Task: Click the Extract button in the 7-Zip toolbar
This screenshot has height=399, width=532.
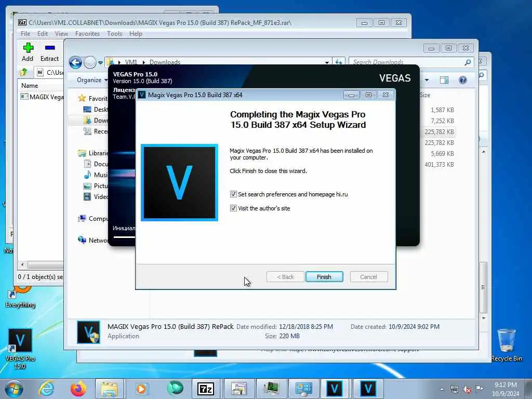Action: (x=49, y=52)
